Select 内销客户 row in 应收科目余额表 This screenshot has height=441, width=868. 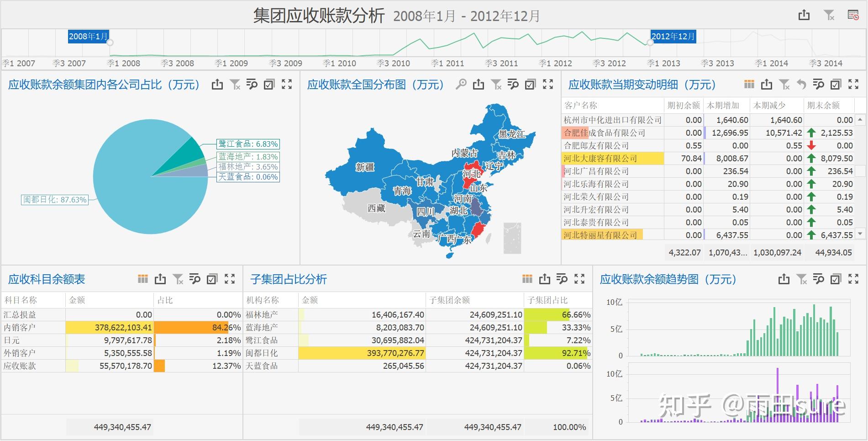click(x=122, y=328)
